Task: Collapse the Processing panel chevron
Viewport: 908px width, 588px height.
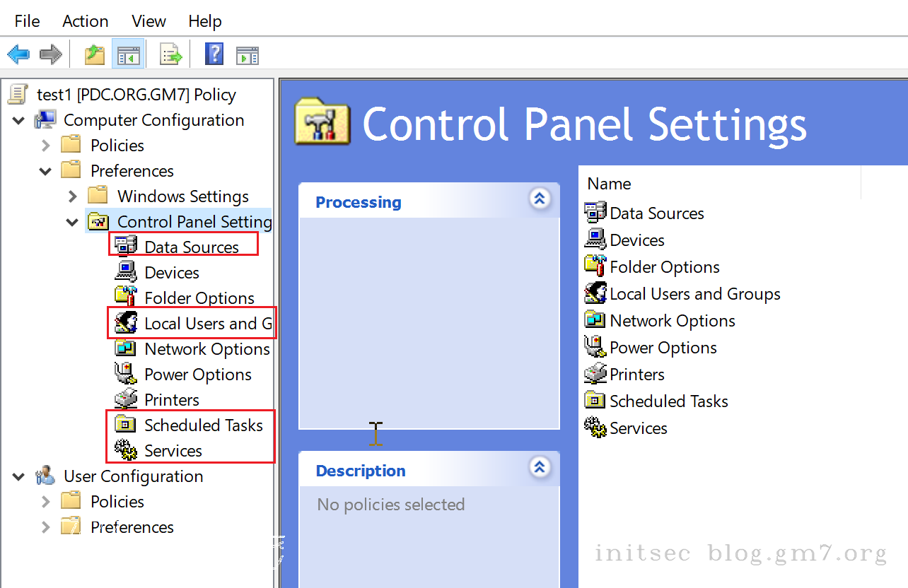Action: (540, 199)
